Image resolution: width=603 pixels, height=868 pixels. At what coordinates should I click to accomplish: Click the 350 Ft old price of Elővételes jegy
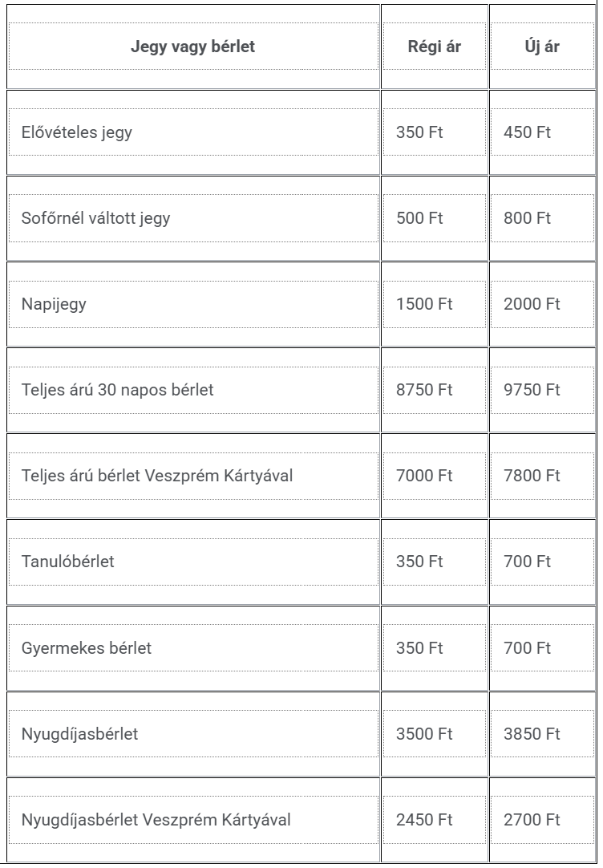point(435,132)
